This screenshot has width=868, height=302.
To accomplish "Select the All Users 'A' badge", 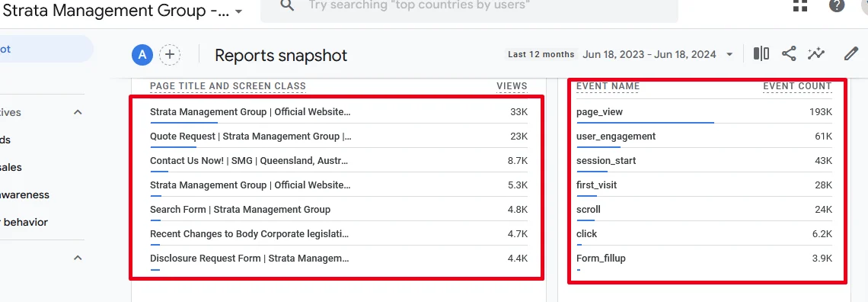I will (142, 54).
